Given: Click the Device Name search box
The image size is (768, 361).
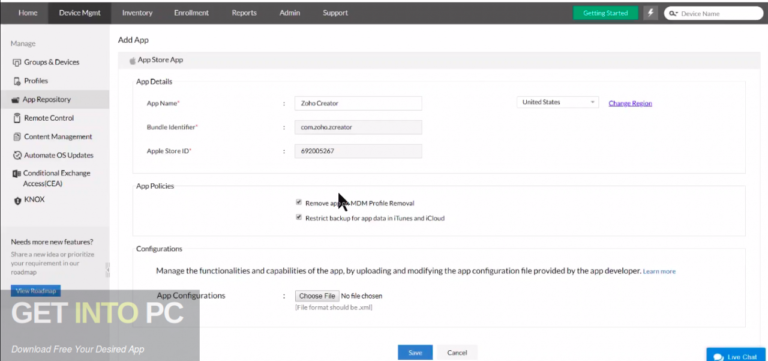Looking at the screenshot, I should [x=714, y=14].
